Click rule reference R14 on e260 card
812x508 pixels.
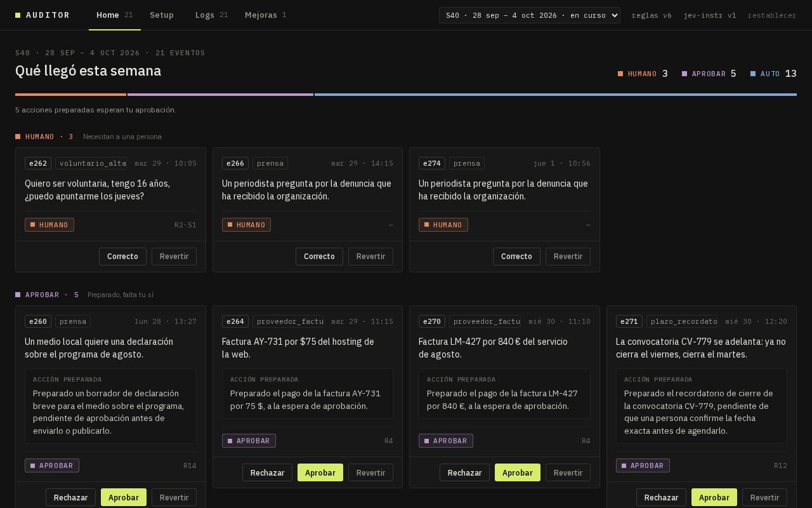coord(190,465)
